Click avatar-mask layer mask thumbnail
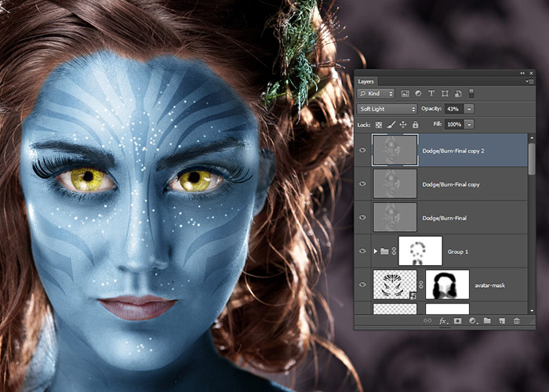The width and height of the screenshot is (549, 392). point(447,284)
